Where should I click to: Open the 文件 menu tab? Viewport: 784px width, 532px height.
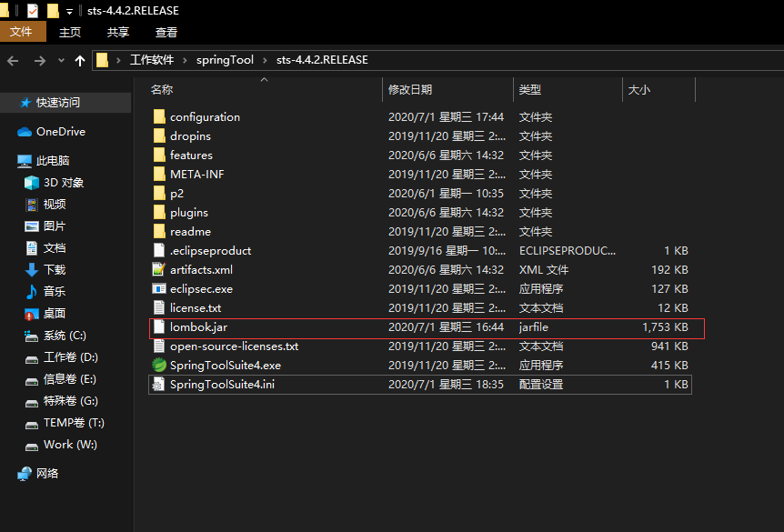23,32
